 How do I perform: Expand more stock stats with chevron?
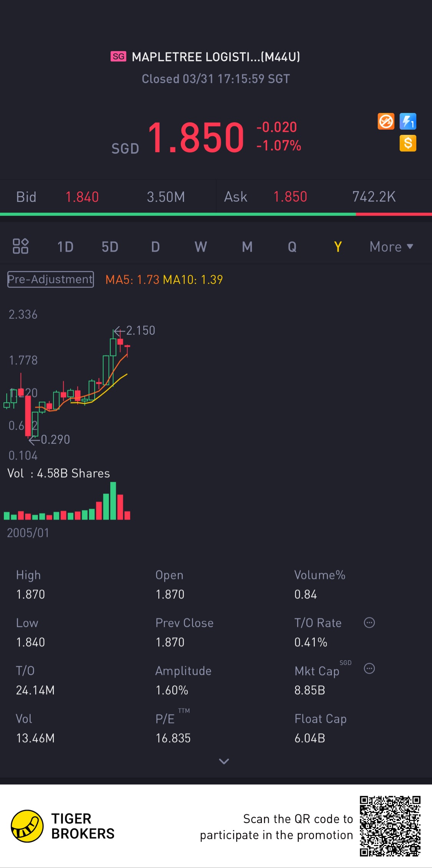tap(224, 761)
